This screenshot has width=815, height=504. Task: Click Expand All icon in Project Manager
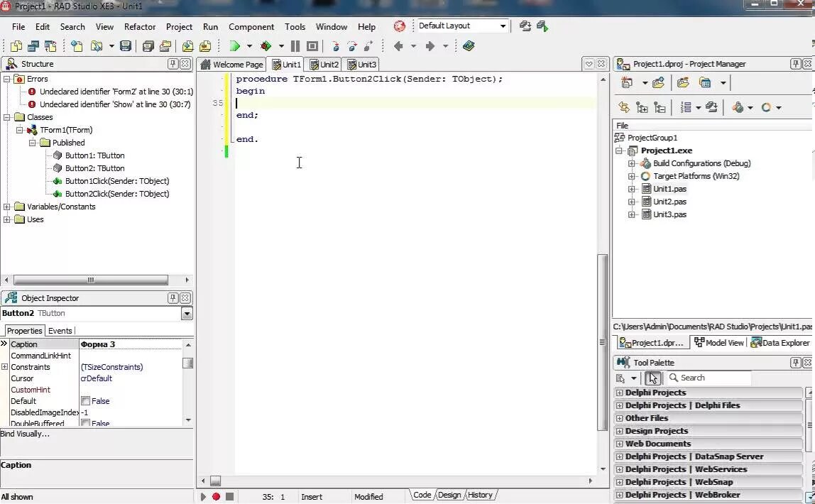642,108
